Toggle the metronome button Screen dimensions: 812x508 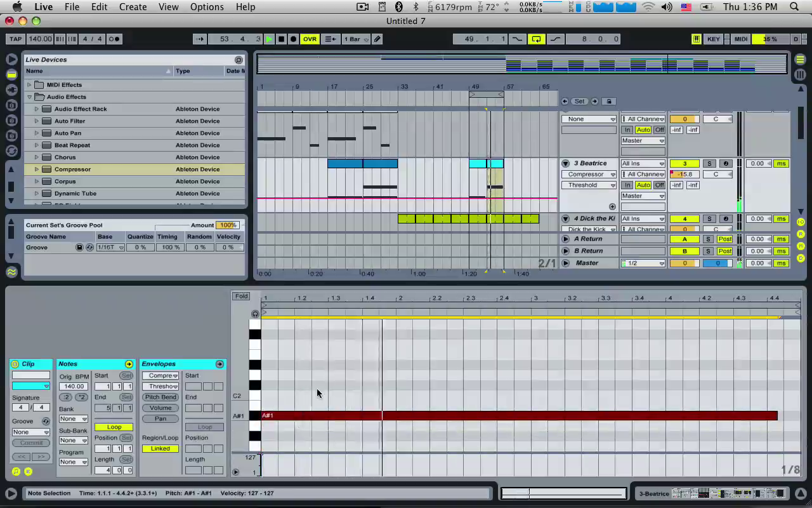pyautogui.click(x=114, y=39)
